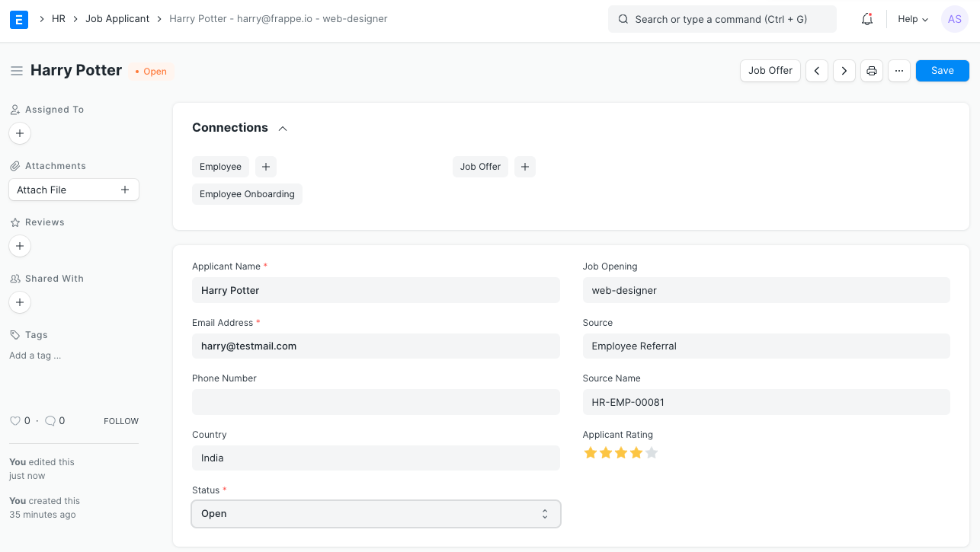This screenshot has width=980, height=552.
Task: Add an assignee under Assigned To
Action: [x=20, y=133]
